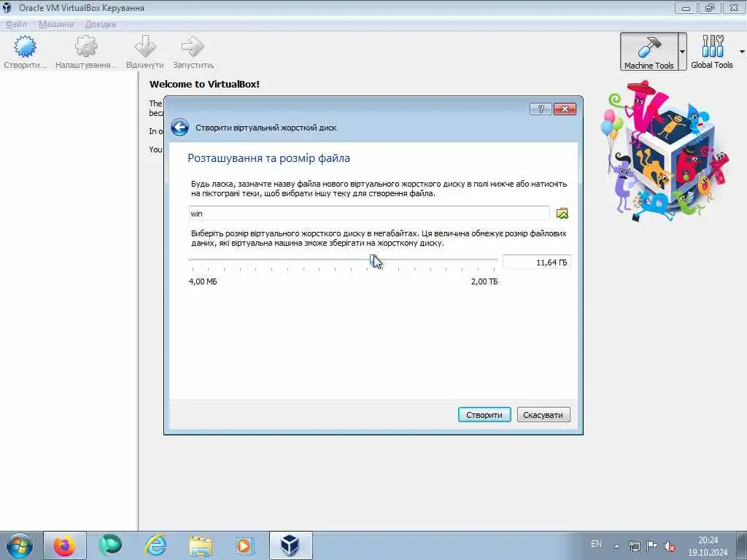The image size is (747, 560).
Task: Click the disk size slider handle
Action: pyautogui.click(x=374, y=260)
